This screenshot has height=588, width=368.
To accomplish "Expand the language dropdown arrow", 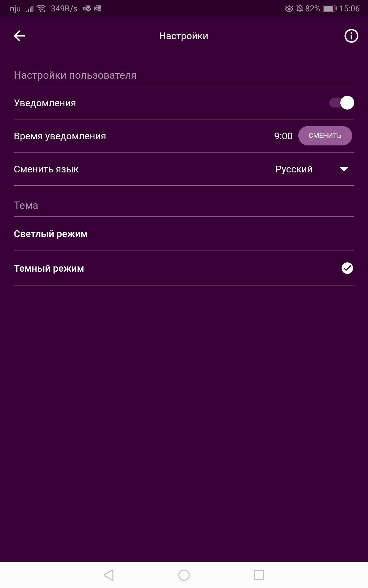I will click(x=344, y=169).
